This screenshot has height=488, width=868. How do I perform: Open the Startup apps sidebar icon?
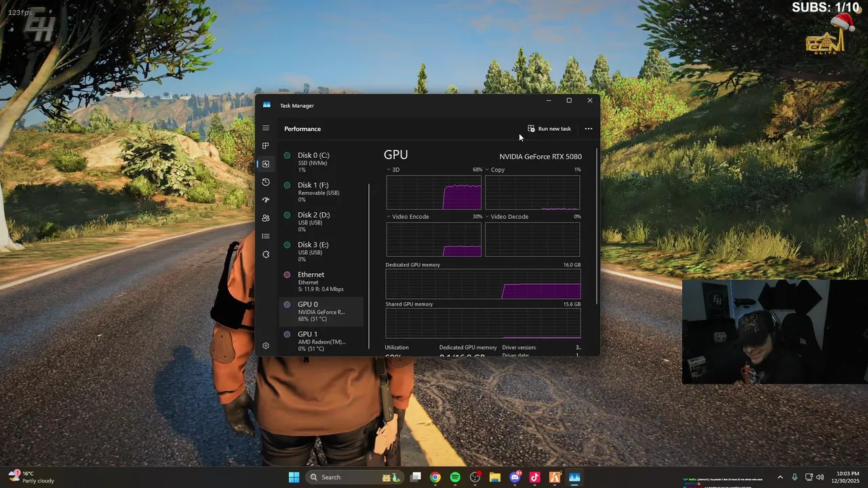point(266,200)
